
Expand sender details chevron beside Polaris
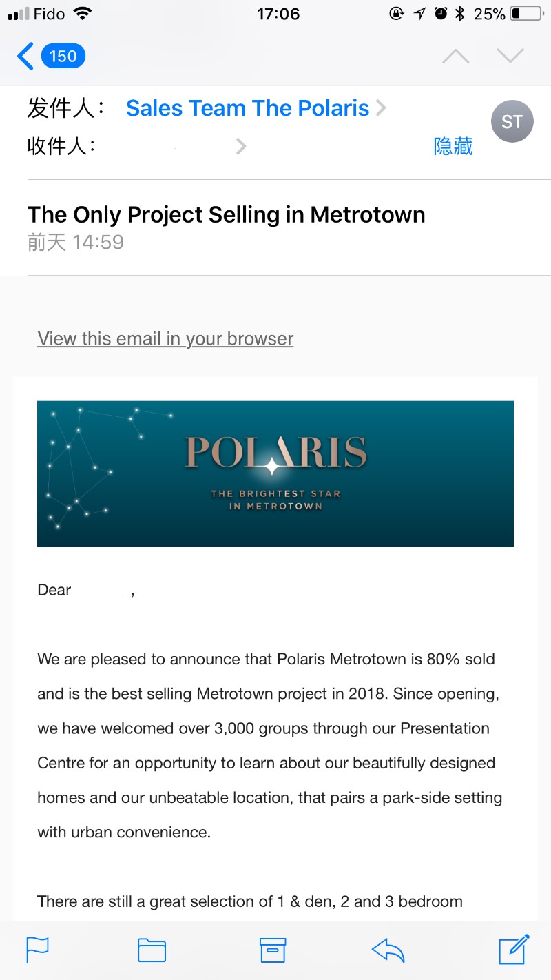[381, 108]
